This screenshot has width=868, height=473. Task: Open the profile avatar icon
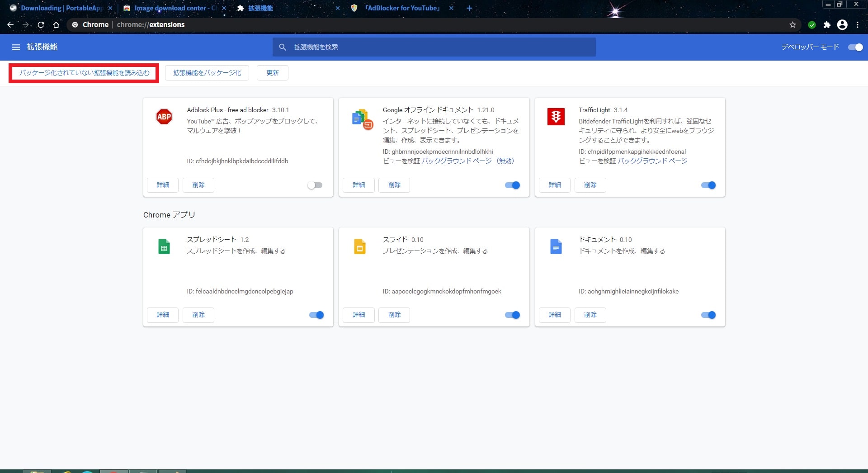coord(842,25)
